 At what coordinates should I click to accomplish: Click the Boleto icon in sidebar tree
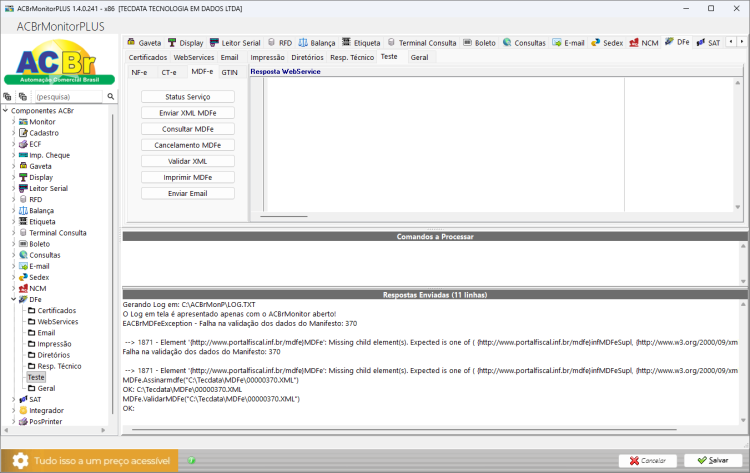pos(23,244)
